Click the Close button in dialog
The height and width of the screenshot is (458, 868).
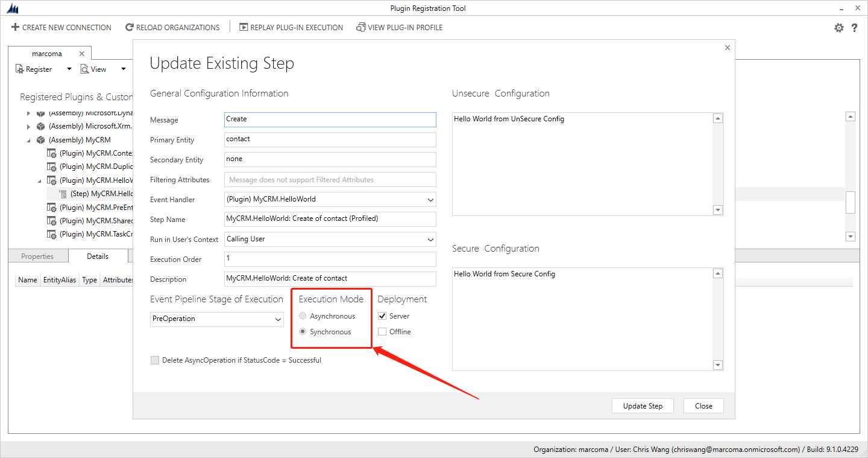pos(703,406)
